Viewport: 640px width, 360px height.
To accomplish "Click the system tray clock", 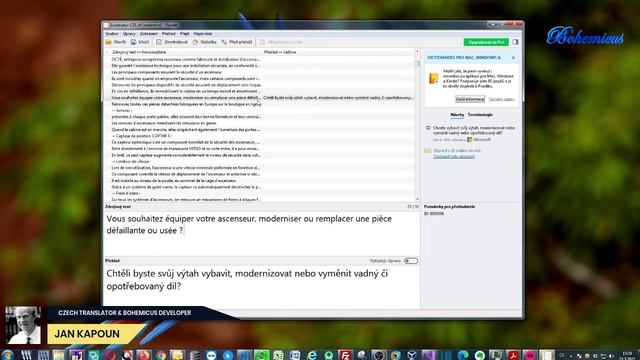I will 628,355.
